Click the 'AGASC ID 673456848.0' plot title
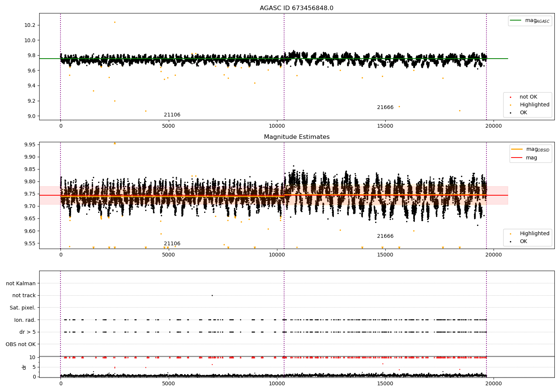This screenshot has height=392, width=560. click(x=296, y=8)
